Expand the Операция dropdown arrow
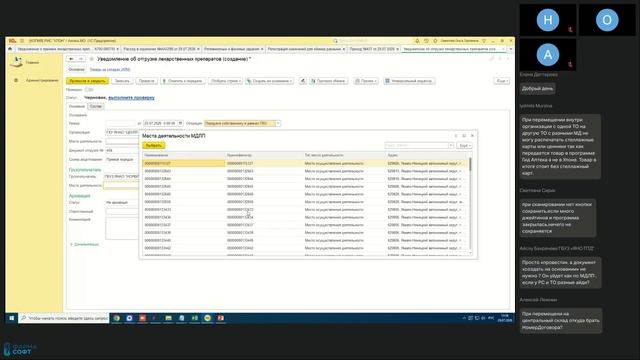The width and height of the screenshot is (640, 360). 278,123
